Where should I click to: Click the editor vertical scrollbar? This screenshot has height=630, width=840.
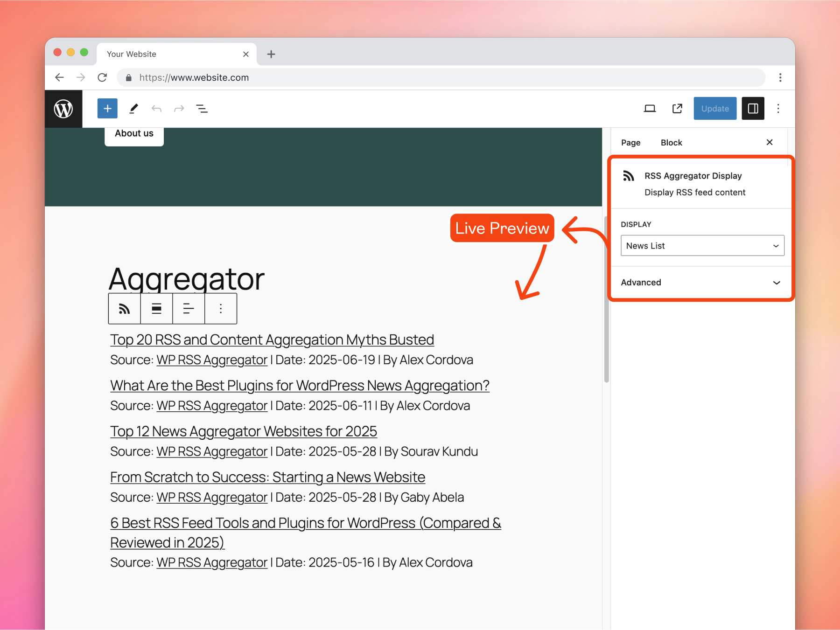point(607,298)
